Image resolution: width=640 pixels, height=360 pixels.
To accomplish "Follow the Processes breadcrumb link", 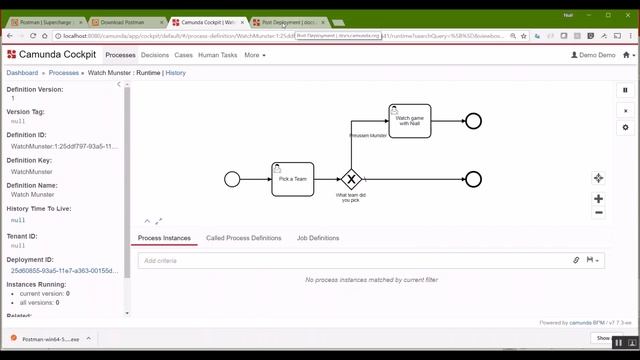I will click(64, 73).
